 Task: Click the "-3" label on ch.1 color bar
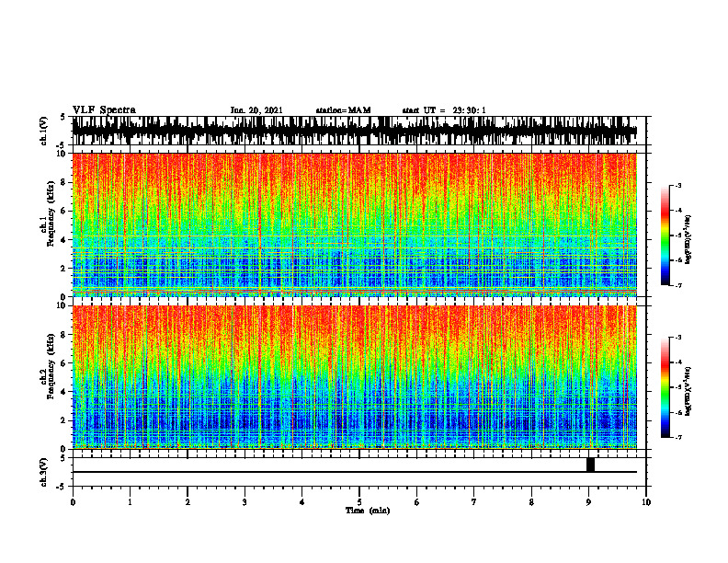pyautogui.click(x=678, y=185)
